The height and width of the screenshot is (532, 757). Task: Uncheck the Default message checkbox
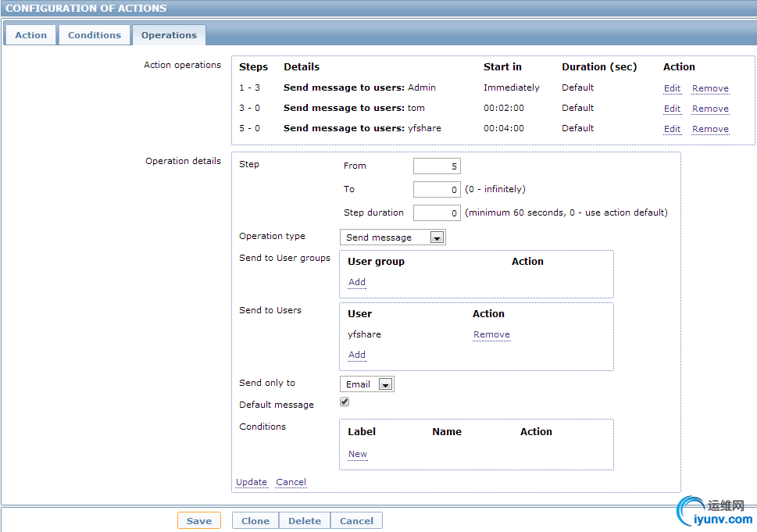click(x=345, y=402)
